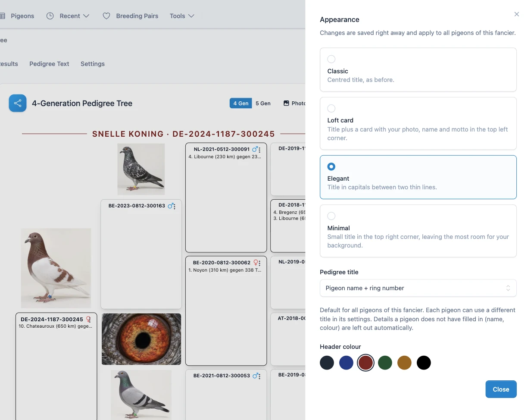Image resolution: width=531 pixels, height=420 pixels.
Task: Click the clock icon next to Recent
Action: pyautogui.click(x=50, y=16)
